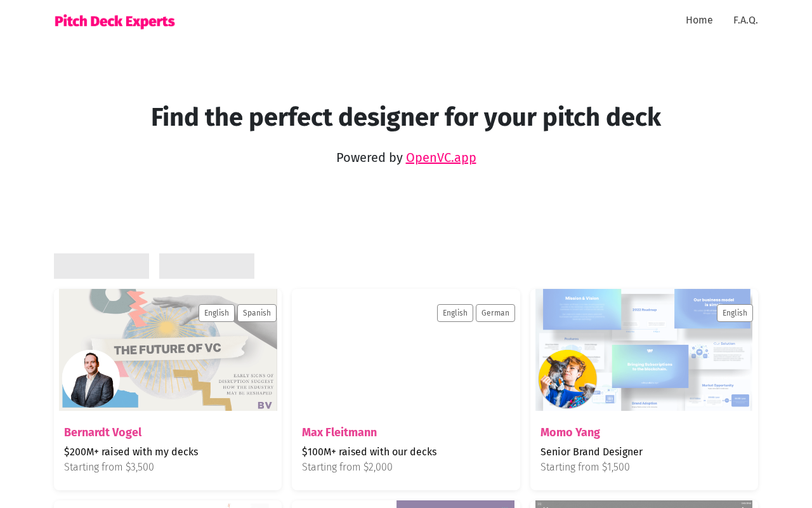This screenshot has width=812, height=508.
Task: Open the second gray filter placeholder
Action: 207,266
